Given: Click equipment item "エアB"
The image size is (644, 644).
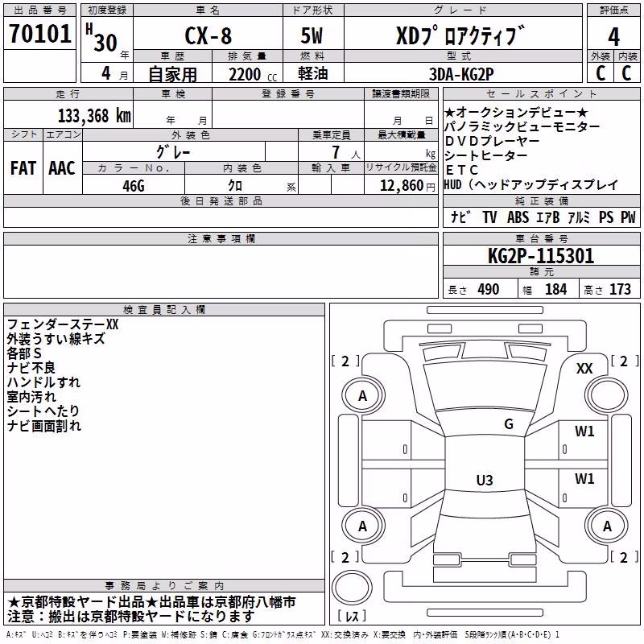Looking at the screenshot, I should point(548,217).
